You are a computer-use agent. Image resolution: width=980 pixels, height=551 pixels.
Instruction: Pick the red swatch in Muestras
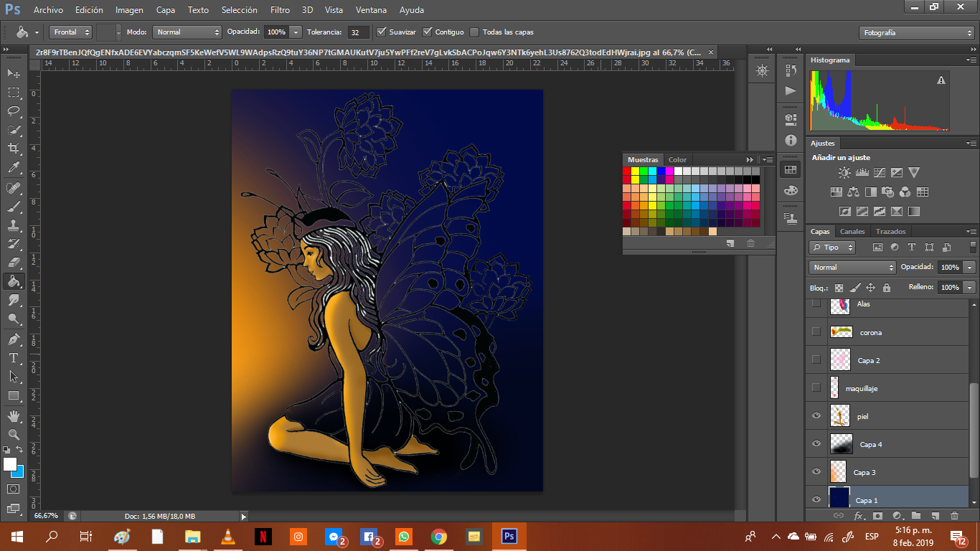tap(626, 171)
